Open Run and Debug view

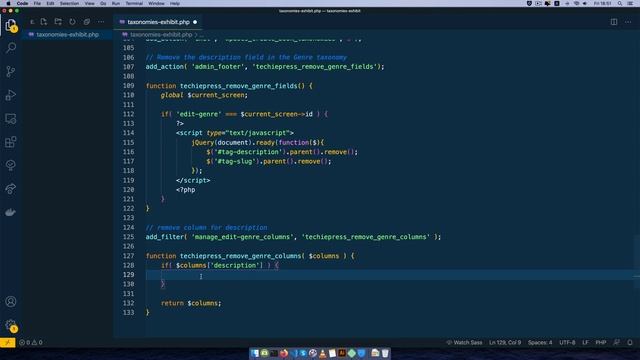point(11,95)
